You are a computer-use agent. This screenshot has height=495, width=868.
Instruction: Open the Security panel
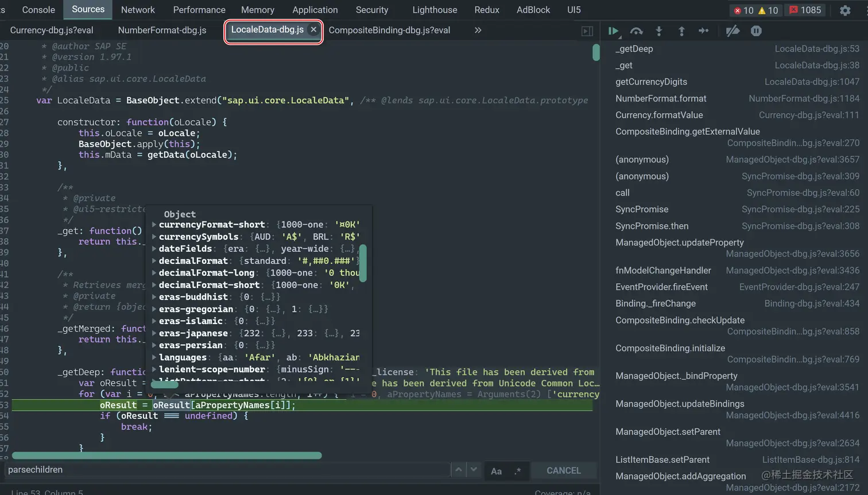point(372,10)
